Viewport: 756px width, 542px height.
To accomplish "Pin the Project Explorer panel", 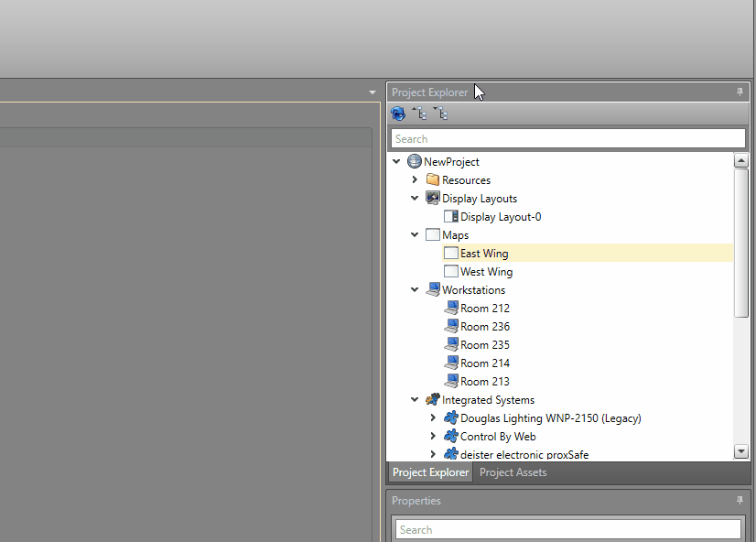I will [x=740, y=92].
